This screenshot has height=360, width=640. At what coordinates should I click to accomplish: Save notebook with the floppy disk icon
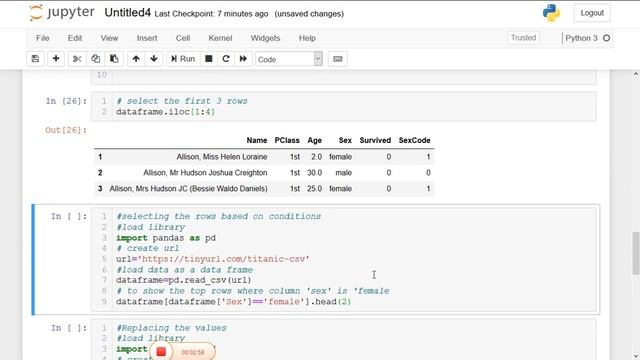(x=36, y=59)
